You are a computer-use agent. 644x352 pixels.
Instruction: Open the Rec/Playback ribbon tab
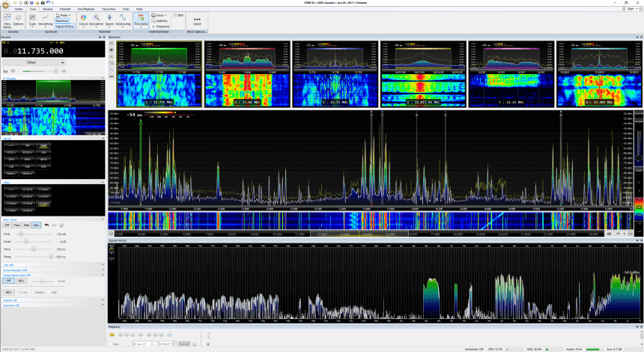click(86, 9)
